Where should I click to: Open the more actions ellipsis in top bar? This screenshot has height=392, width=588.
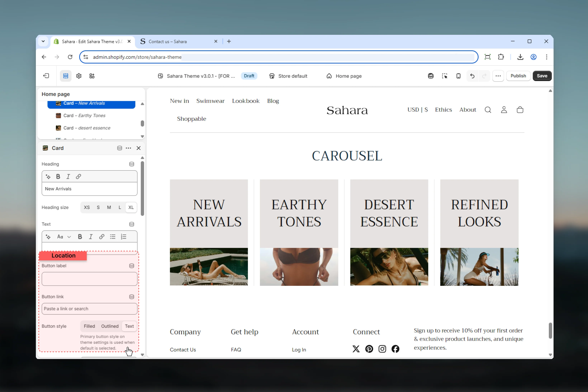[498, 76]
